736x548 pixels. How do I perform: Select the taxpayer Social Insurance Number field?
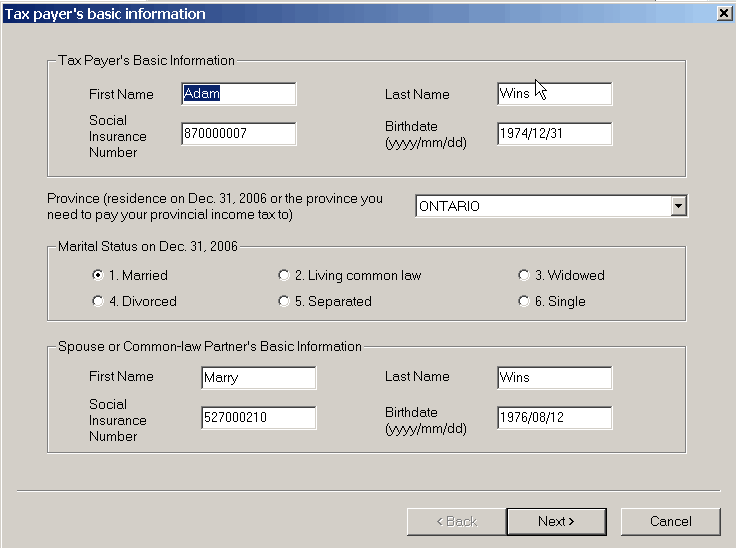(239, 134)
